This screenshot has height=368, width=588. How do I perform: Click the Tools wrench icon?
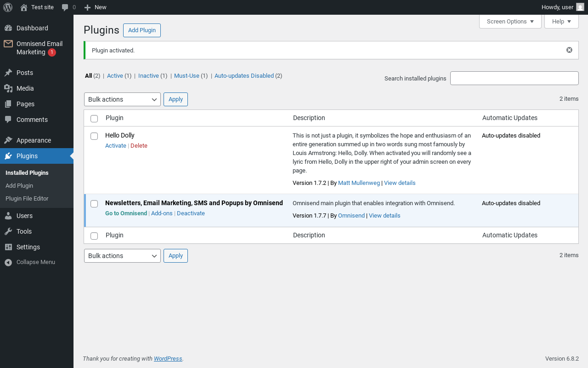click(x=8, y=231)
